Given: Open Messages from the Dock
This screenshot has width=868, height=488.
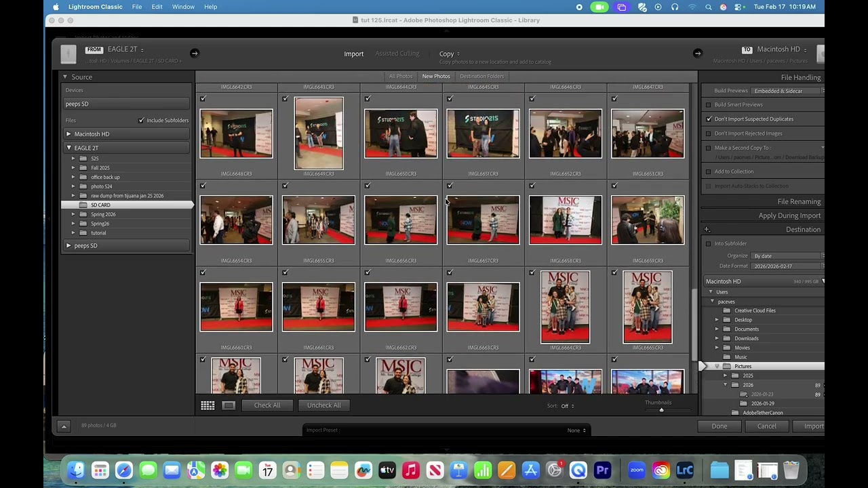Looking at the screenshot, I should click(x=148, y=470).
